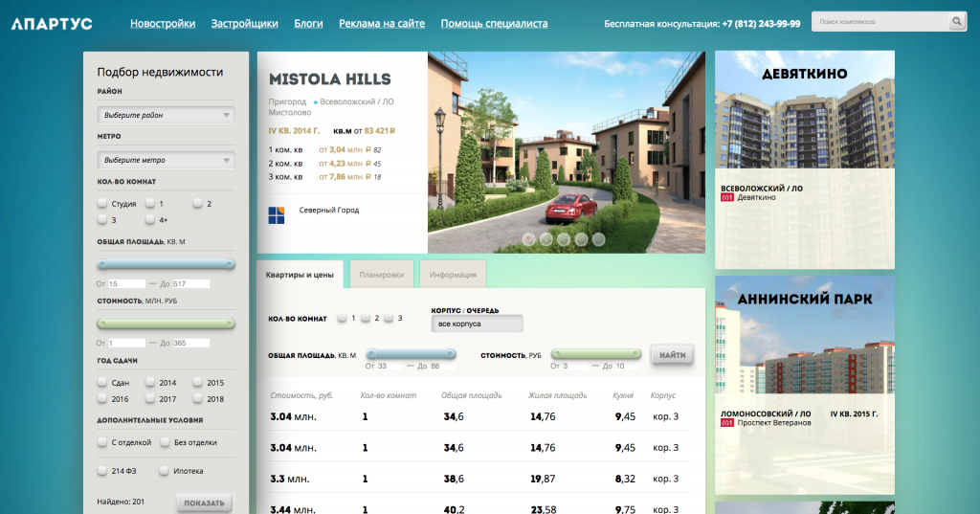Click the area От 15 input field

point(127,284)
